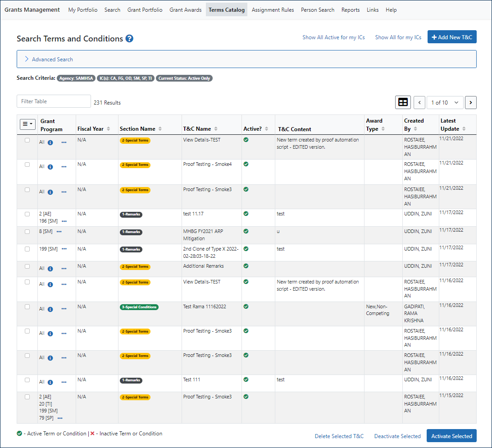Open the page selector '1 of 10' dropdown
Screen dimensions: 492x448
pos(445,102)
